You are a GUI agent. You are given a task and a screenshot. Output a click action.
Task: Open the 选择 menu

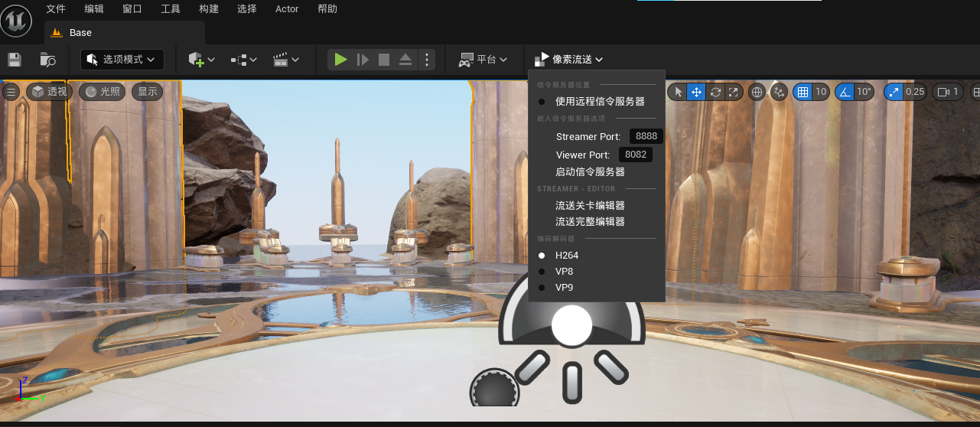[x=247, y=9]
